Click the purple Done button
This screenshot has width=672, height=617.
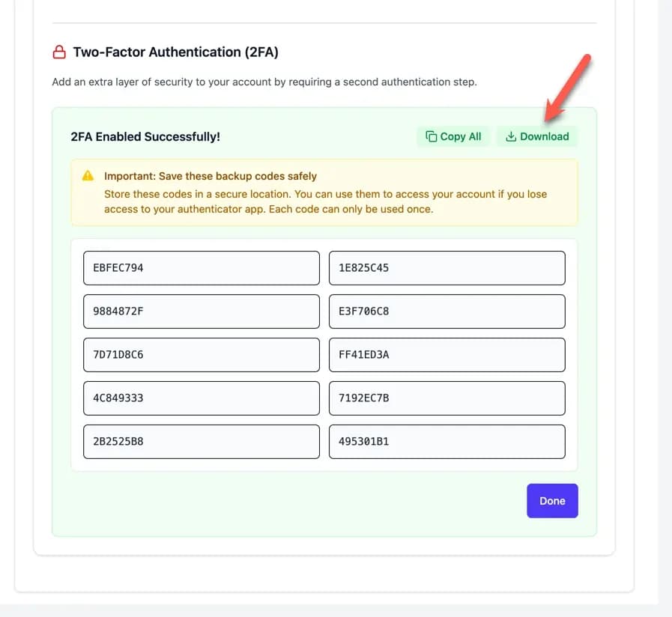coord(552,500)
